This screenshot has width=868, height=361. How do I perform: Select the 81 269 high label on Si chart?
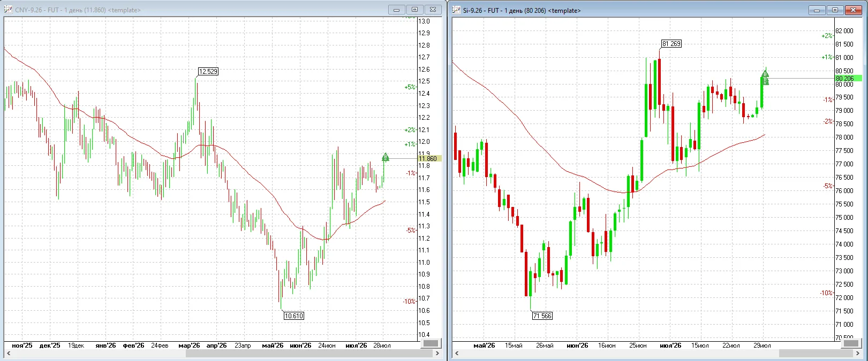pos(671,44)
